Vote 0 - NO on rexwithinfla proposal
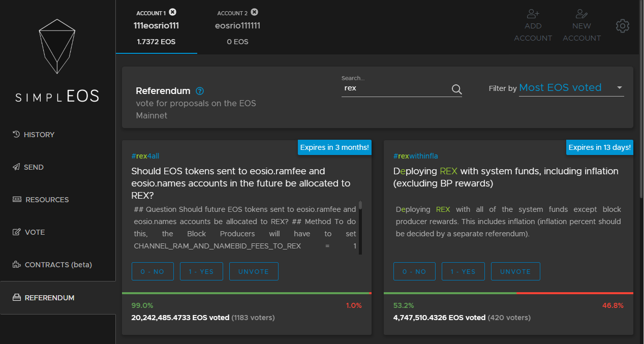 click(414, 271)
